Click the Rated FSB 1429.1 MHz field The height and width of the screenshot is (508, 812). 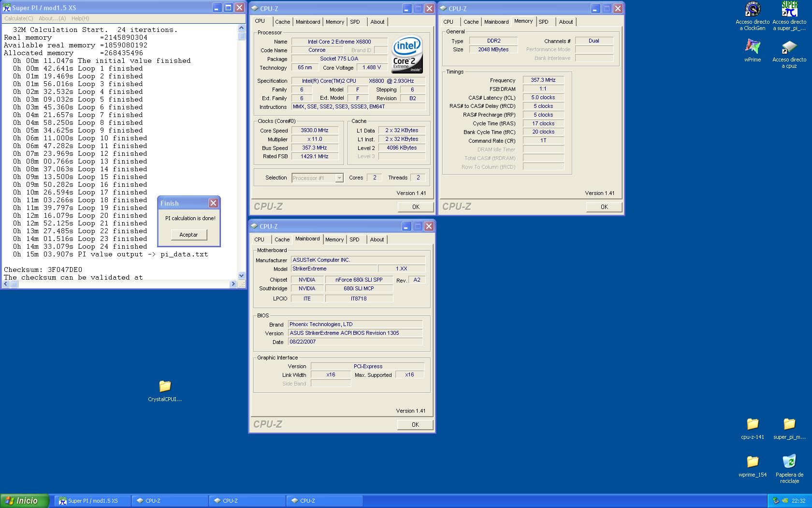coord(315,156)
